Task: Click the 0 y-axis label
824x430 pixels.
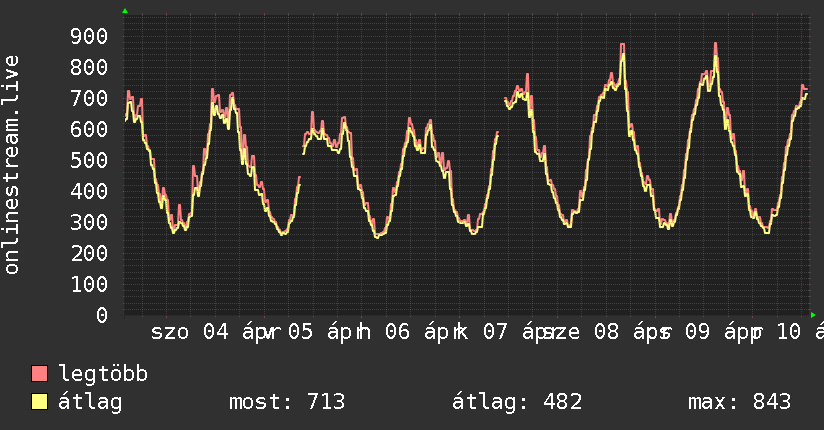Action: click(x=102, y=315)
